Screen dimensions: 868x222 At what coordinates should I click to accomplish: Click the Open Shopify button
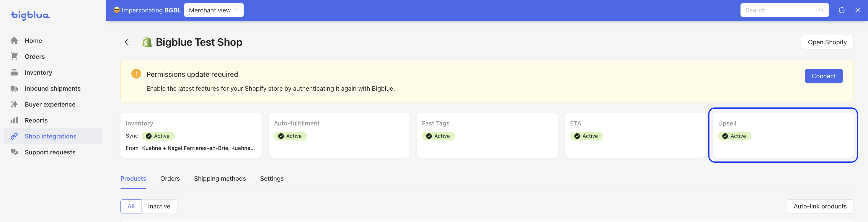click(x=827, y=42)
